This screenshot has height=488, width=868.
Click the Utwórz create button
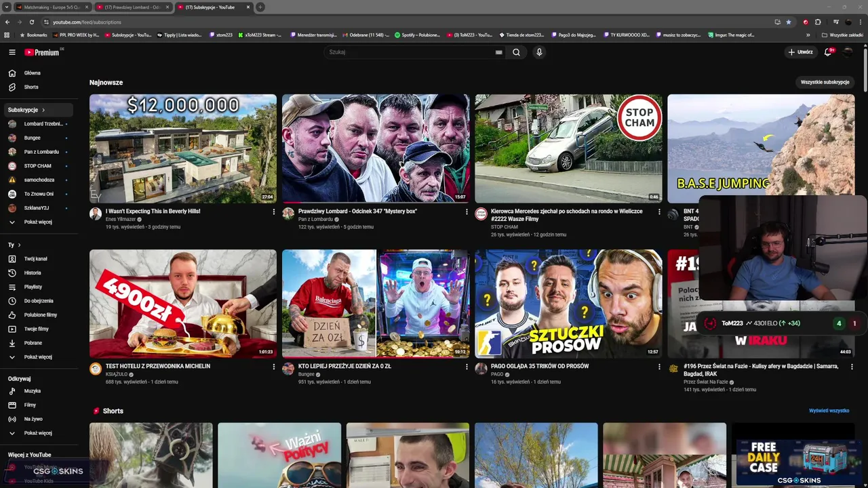800,52
